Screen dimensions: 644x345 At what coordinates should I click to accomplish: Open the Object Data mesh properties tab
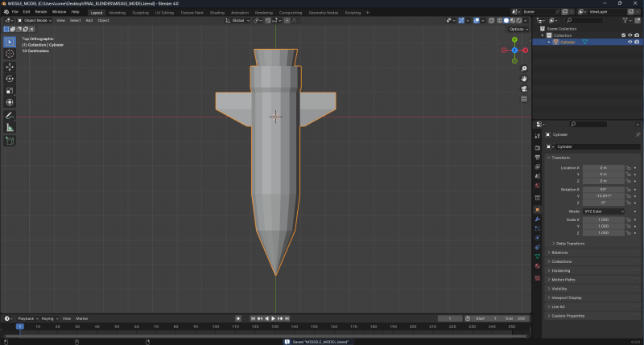pos(537,257)
